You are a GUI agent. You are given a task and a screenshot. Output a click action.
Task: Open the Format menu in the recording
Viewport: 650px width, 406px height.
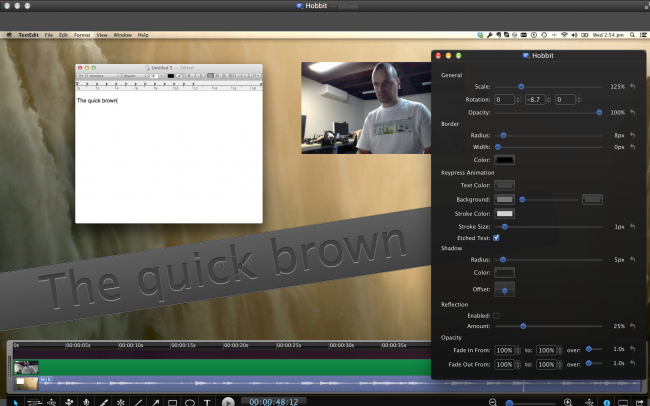pyautogui.click(x=81, y=35)
